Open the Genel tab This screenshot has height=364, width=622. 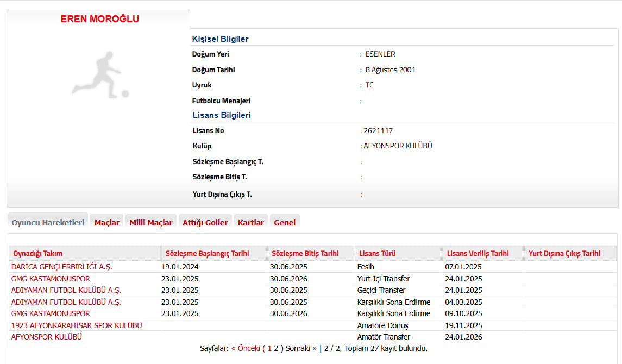pyautogui.click(x=285, y=223)
